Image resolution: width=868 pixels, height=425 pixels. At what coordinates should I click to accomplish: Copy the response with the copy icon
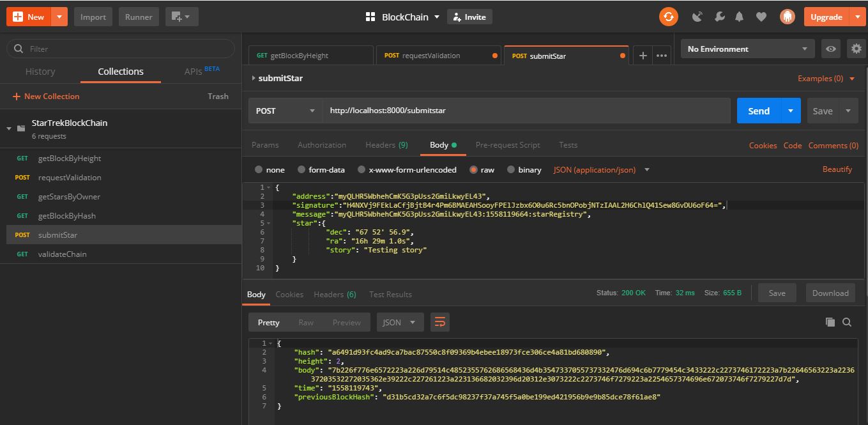830,322
